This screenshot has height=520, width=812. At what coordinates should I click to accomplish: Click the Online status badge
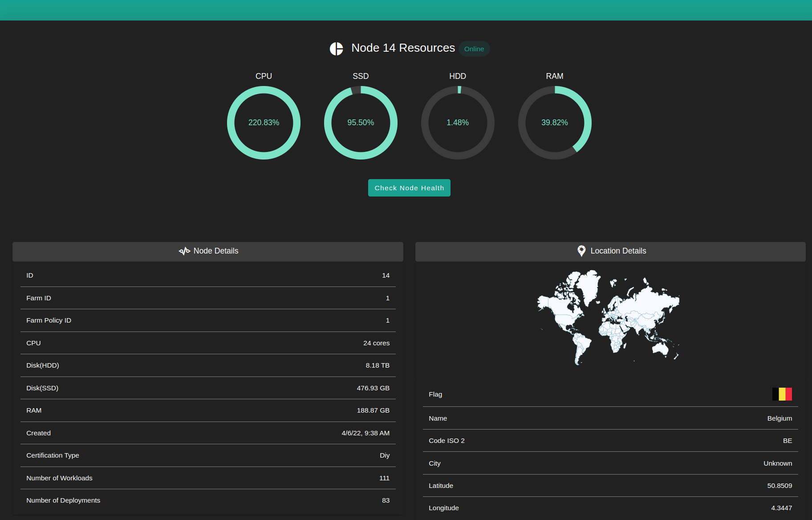click(x=474, y=49)
